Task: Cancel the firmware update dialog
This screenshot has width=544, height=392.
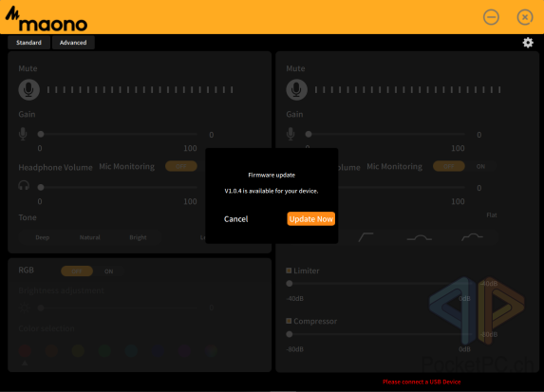Action: coord(235,219)
